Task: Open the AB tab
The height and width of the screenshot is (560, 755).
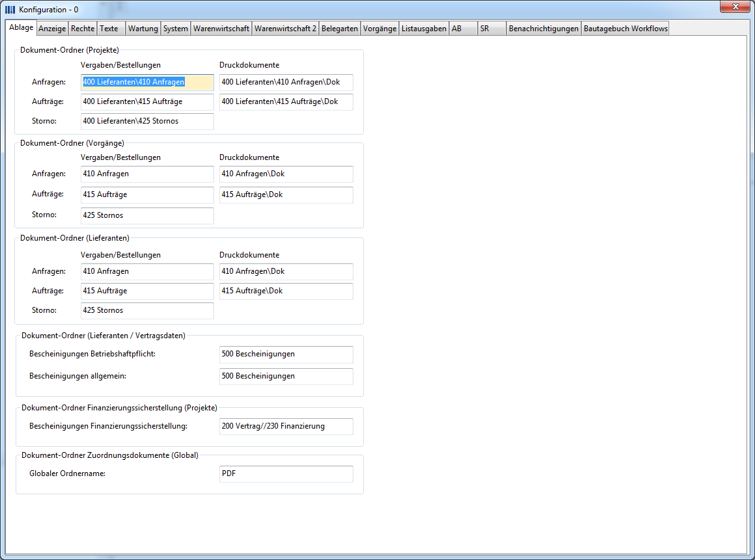Action: (x=463, y=29)
